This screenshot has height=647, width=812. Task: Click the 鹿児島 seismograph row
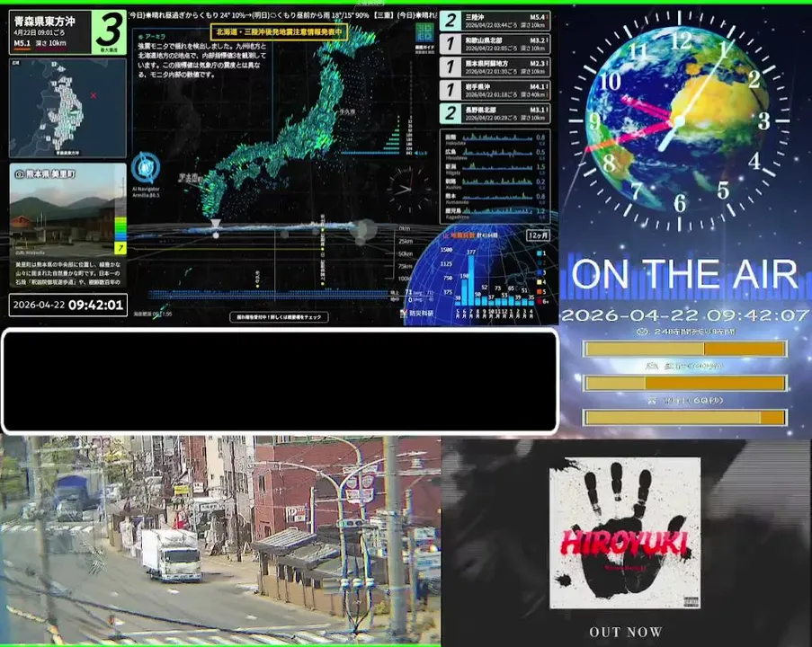point(495,212)
